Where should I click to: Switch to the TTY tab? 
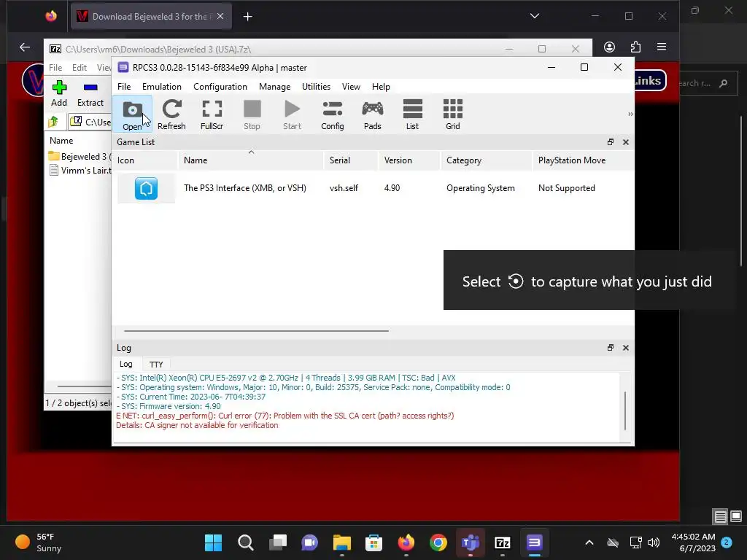(156, 365)
